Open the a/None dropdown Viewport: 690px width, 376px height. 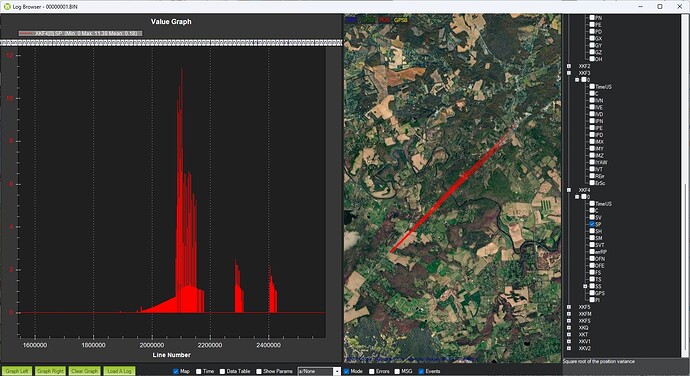pyautogui.click(x=319, y=371)
